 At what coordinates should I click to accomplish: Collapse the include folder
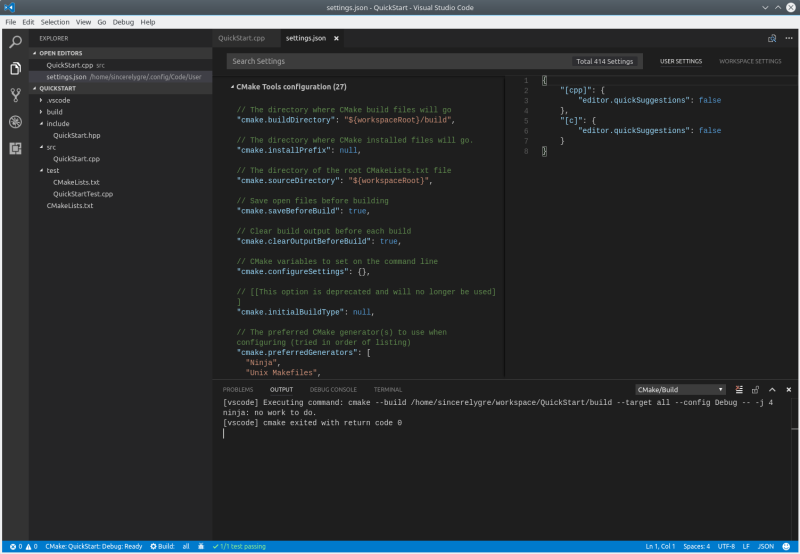[x=41, y=124]
